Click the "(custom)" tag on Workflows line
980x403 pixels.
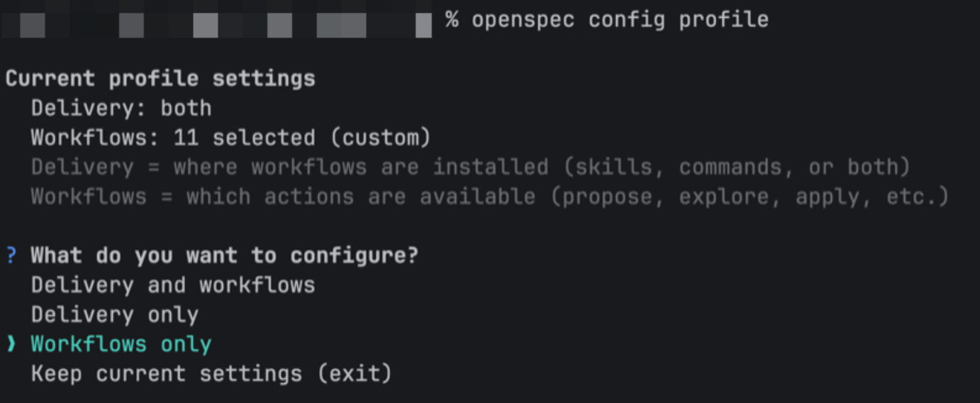coord(386,137)
